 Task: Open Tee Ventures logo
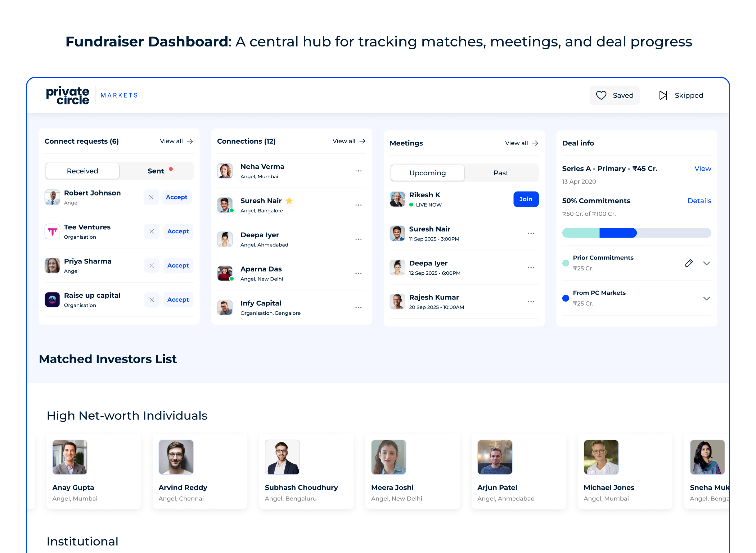pos(52,231)
